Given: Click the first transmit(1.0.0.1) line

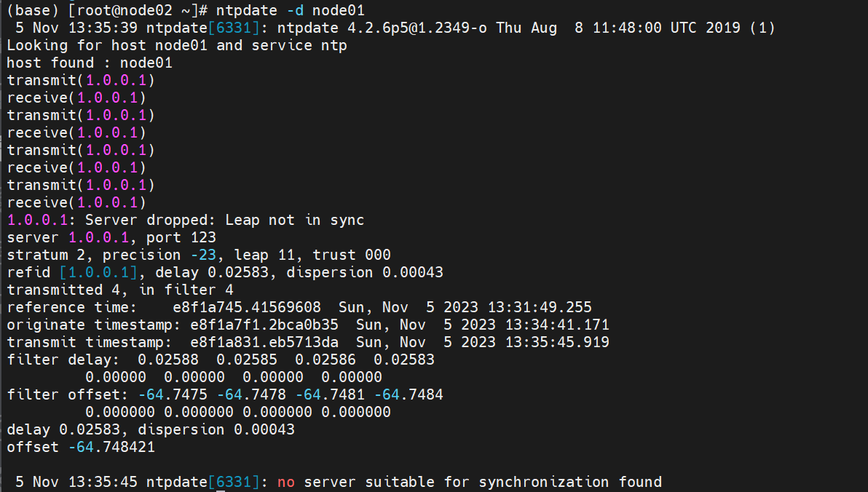Looking at the screenshot, I should (81, 80).
